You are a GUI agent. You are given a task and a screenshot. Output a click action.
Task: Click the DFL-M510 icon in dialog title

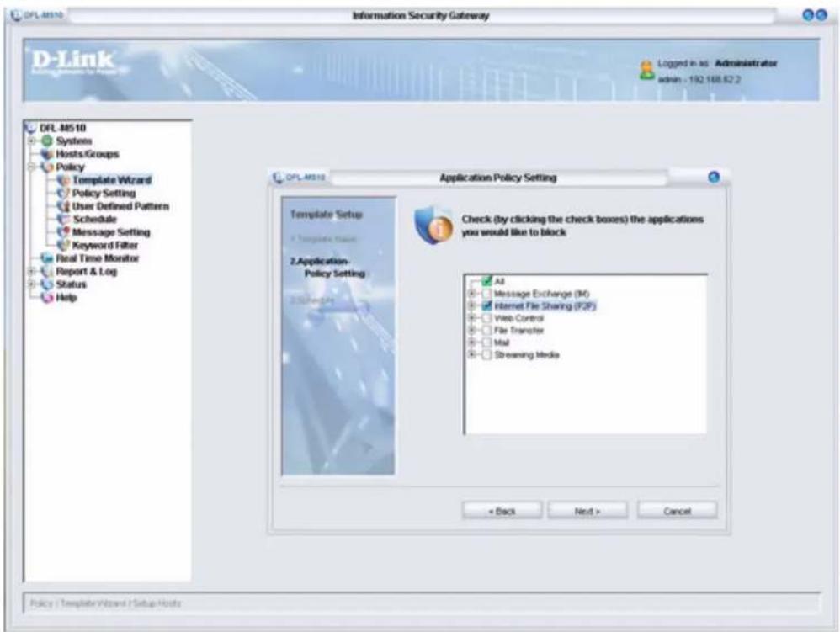click(x=278, y=178)
